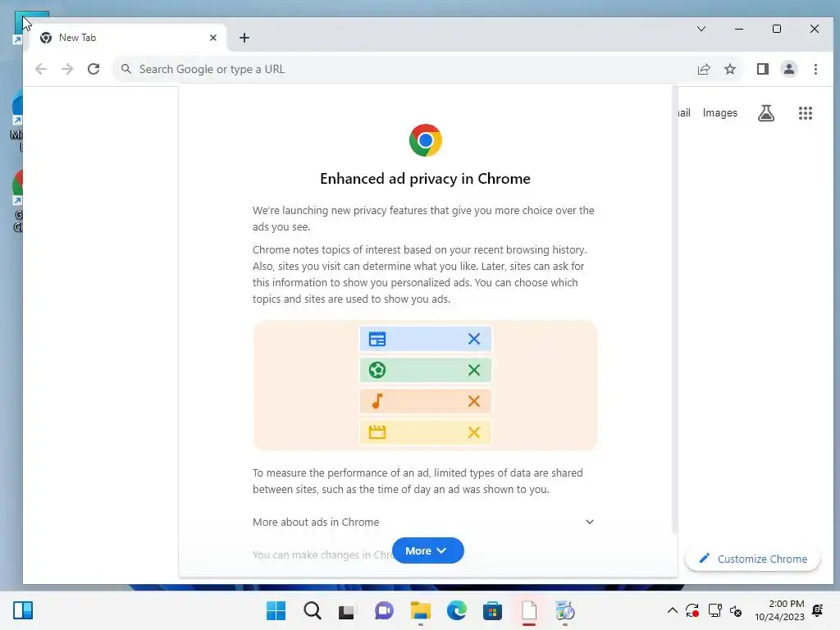Open Teams Chat from taskbar
Screen dimensions: 840x630
point(384,610)
